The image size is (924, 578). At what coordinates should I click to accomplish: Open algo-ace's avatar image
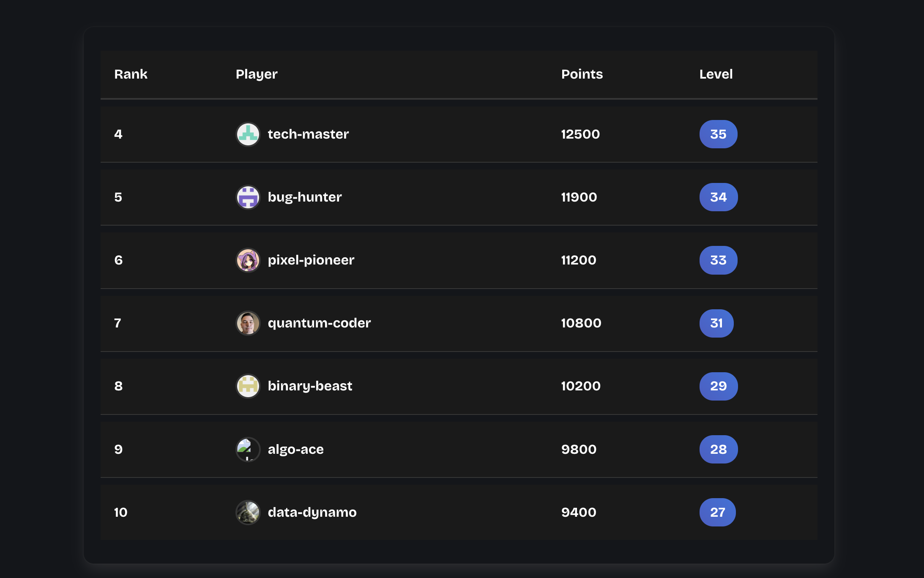click(248, 449)
